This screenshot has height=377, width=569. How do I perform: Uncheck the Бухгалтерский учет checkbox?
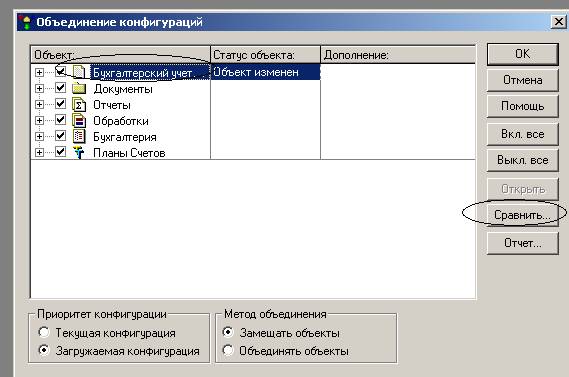pyautogui.click(x=60, y=72)
